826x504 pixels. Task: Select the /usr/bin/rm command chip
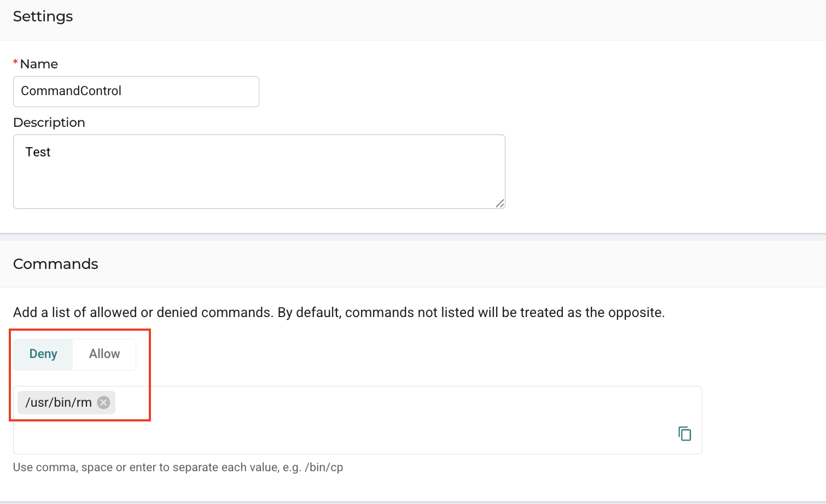pyautogui.click(x=59, y=403)
